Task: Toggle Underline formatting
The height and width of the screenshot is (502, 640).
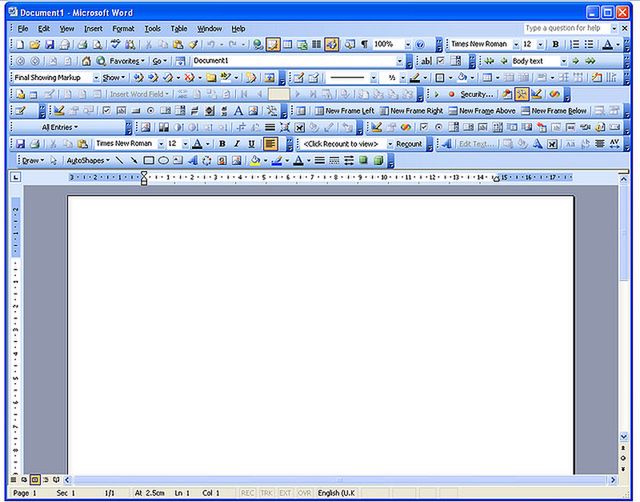Action: point(251,144)
